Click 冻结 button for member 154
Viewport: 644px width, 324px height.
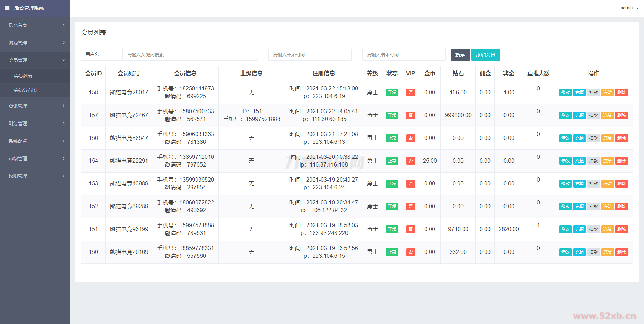point(607,161)
